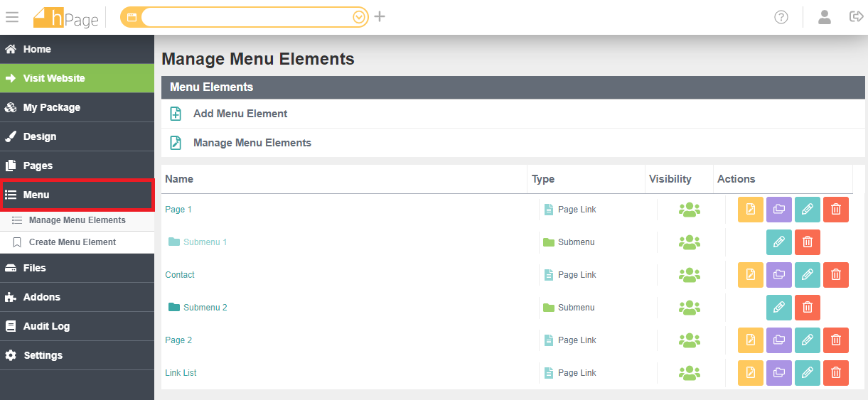This screenshot has height=400, width=868.
Task: Open the user account icon
Action: [825, 17]
